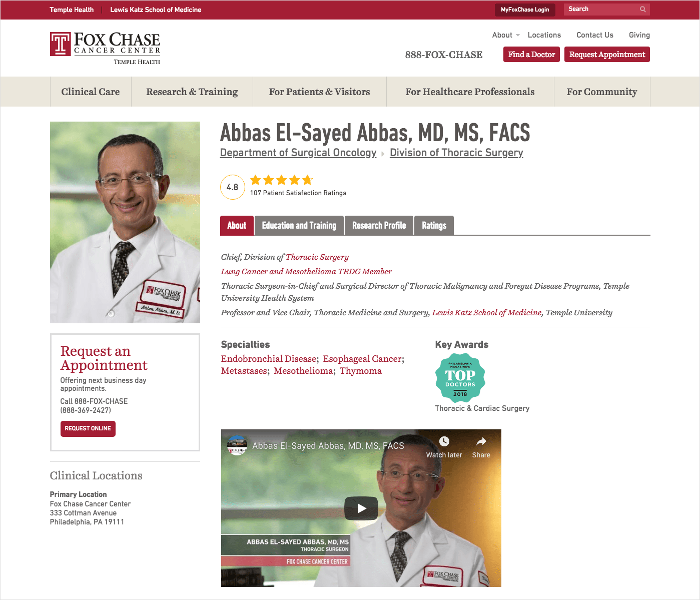
Task: Click the Request Online button
Action: click(88, 429)
